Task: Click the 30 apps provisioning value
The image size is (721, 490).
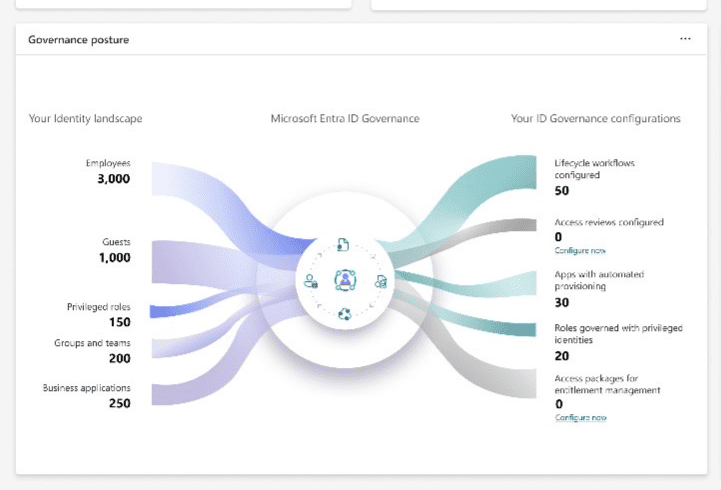Action: point(561,302)
